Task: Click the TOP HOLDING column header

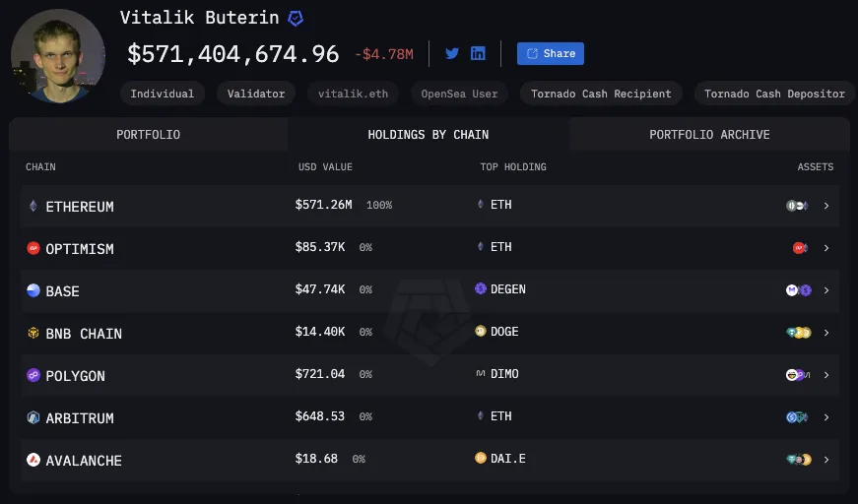Action: pos(512,166)
